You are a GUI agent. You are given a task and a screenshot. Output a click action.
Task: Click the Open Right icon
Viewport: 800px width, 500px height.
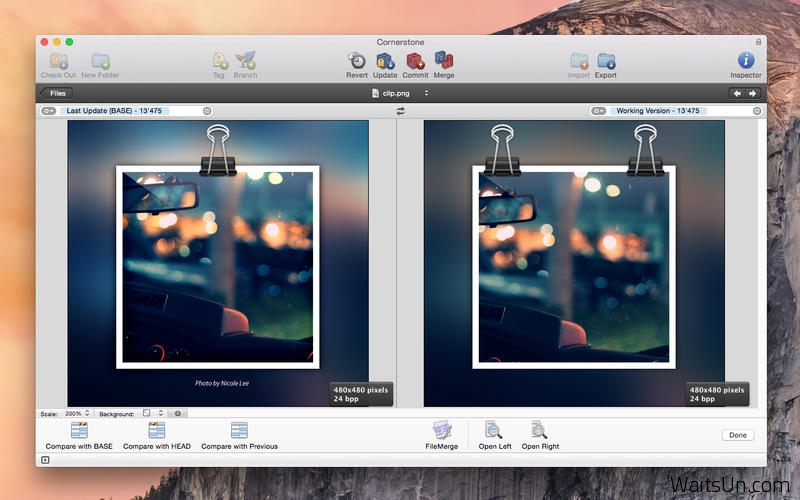pyautogui.click(x=539, y=430)
